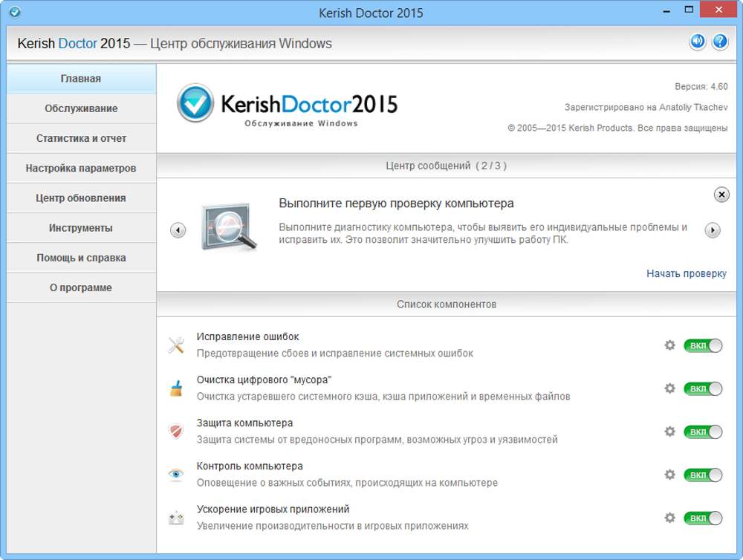
Task: Click the speaker sound icon in header
Action: 697,42
